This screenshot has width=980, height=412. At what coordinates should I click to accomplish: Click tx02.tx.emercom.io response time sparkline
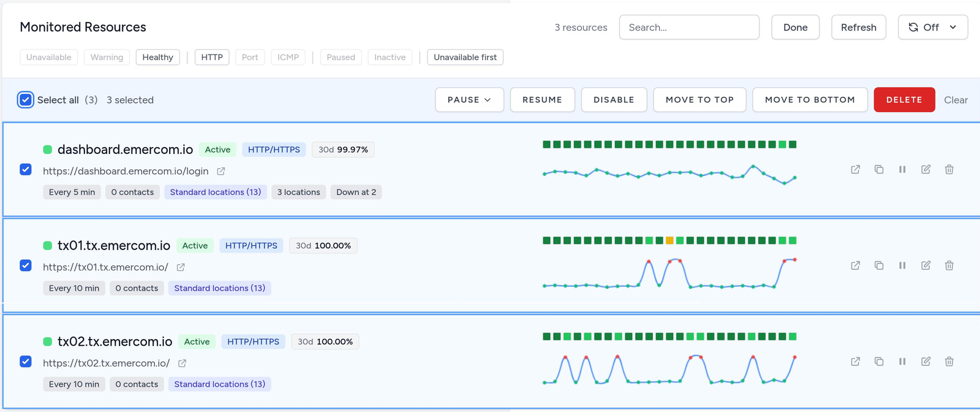669,370
